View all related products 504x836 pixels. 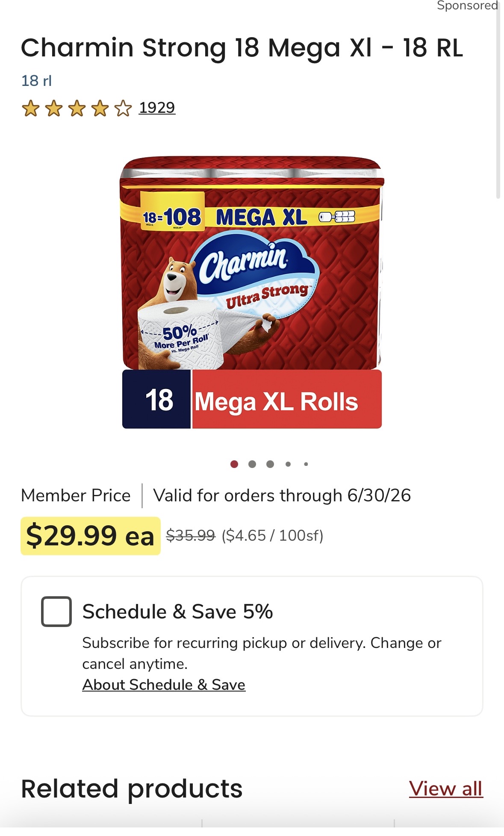tap(446, 789)
